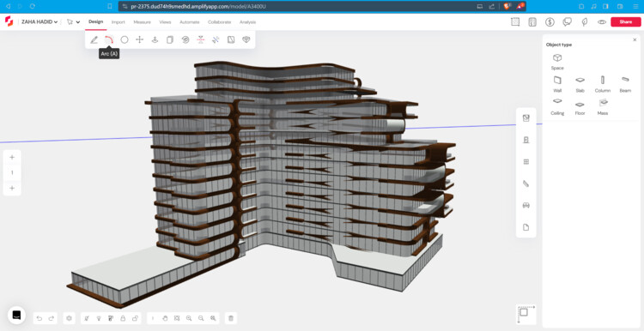The image size is (644, 331).
Task: Click the red Share button
Action: tap(625, 22)
